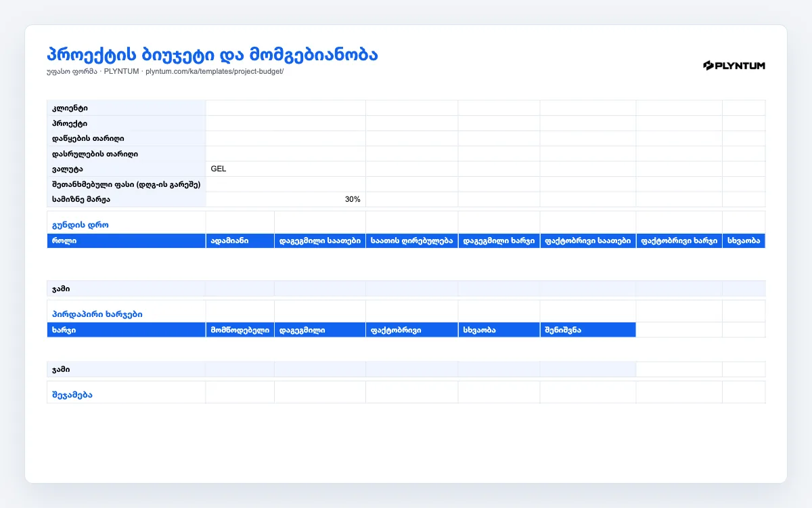Screen dimensions: 812x508
Task: Select the "ფაქტობრივი საათები" column header
Action: pyautogui.click(x=588, y=240)
